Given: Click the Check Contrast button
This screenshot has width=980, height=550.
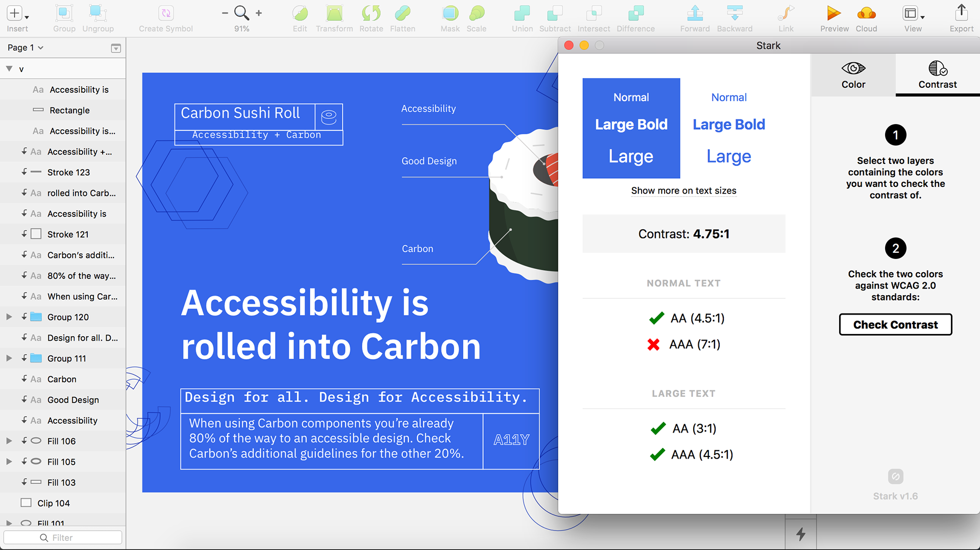Looking at the screenshot, I should pyautogui.click(x=895, y=324).
